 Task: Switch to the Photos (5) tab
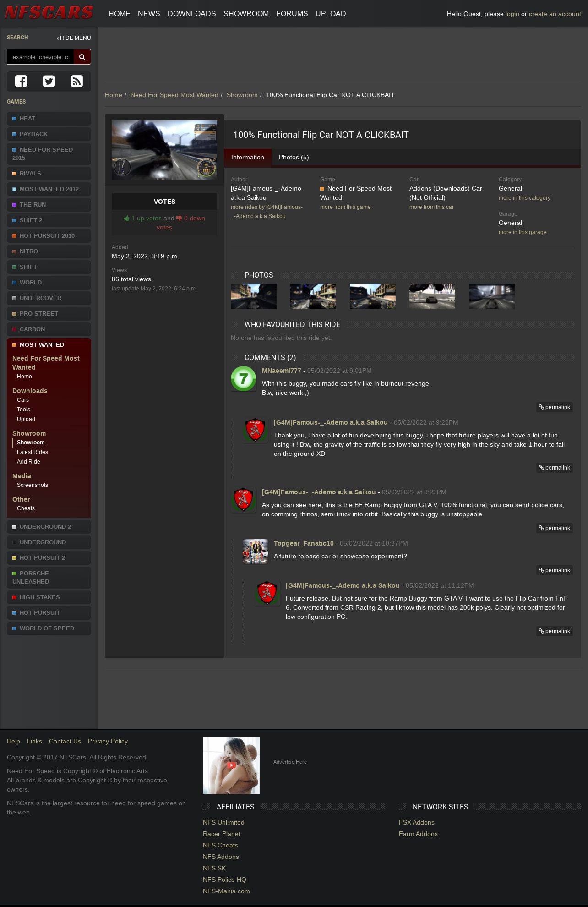tap(294, 157)
